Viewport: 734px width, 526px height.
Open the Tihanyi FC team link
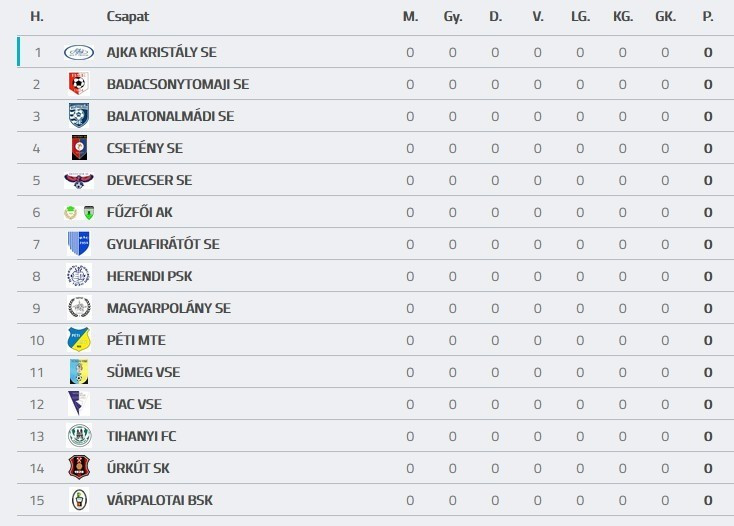(x=141, y=436)
